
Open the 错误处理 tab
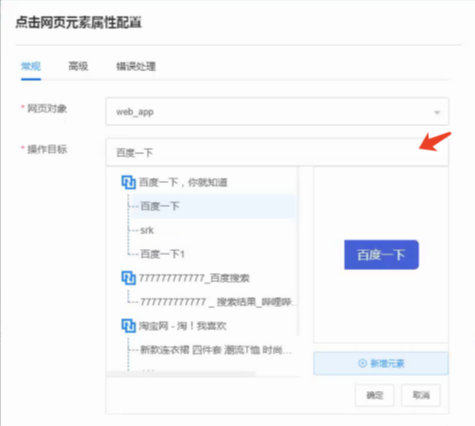click(x=136, y=66)
